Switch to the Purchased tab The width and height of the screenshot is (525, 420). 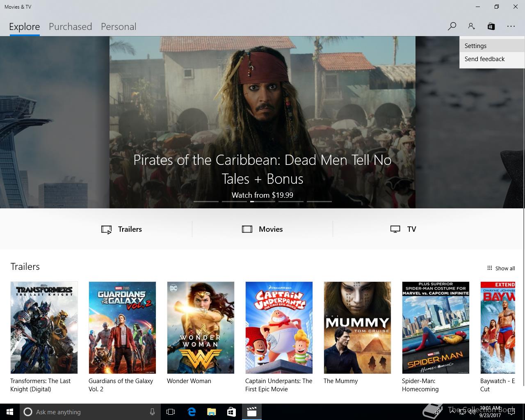point(70,27)
